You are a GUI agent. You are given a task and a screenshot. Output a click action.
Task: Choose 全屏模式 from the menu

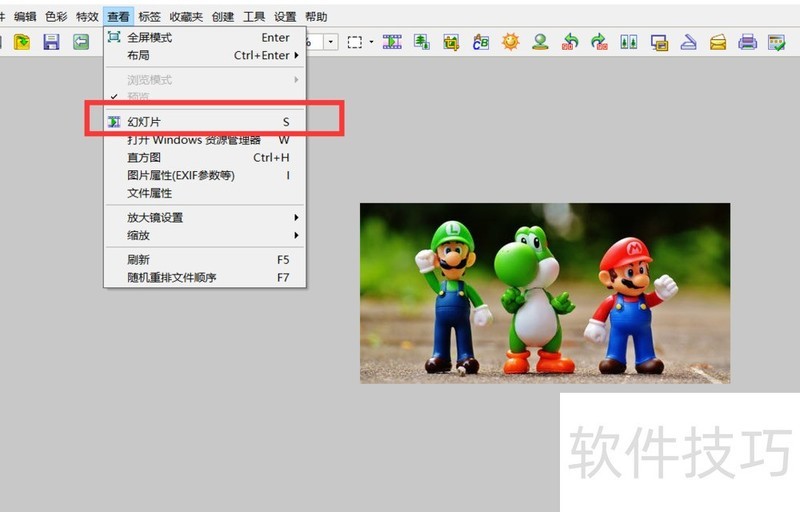[205, 37]
